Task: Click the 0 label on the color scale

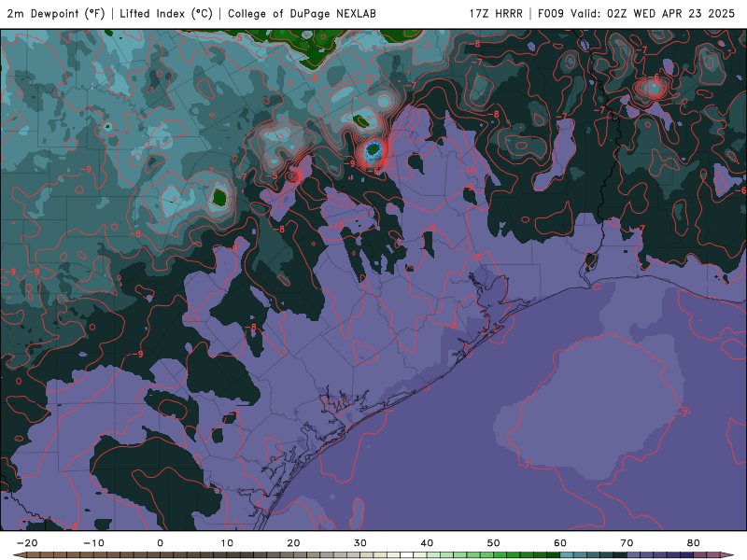Action: click(160, 543)
